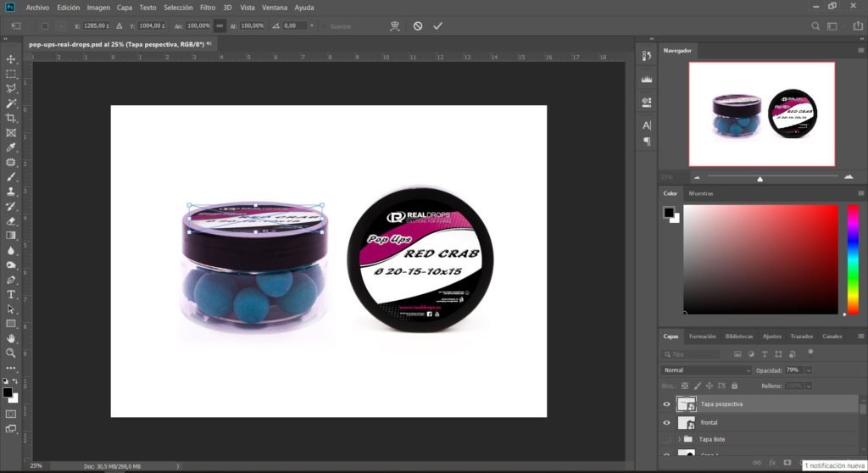This screenshot has height=473, width=868.
Task: Open the Paragraph panel icon
Action: (x=647, y=142)
